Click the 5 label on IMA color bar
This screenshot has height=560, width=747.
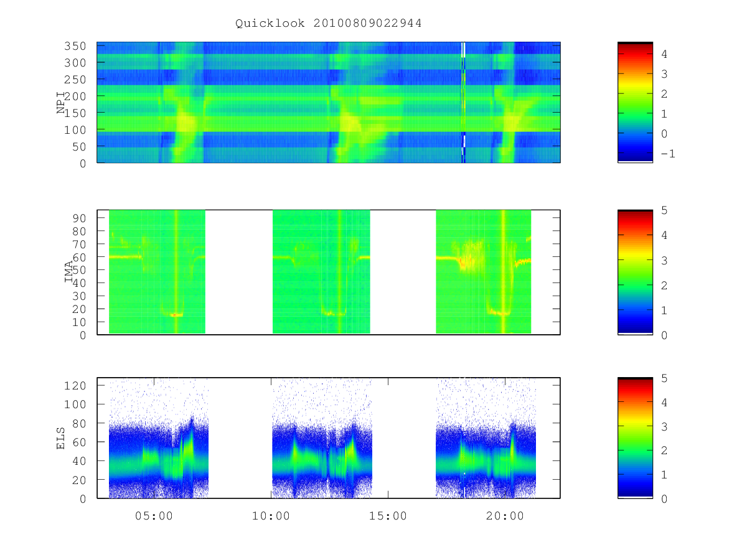click(x=664, y=210)
